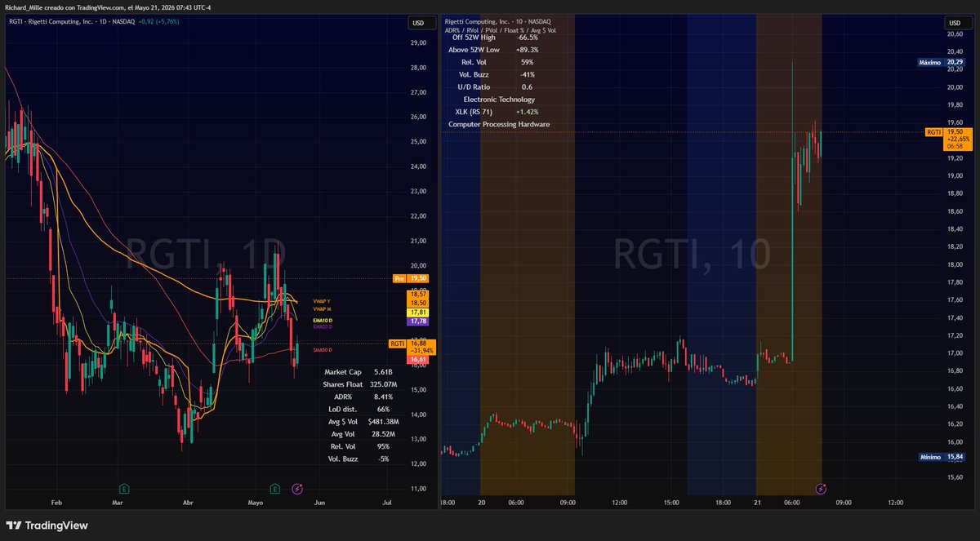Click the May earnings E marker
Viewport: 980px width, 541px height.
tap(275, 489)
